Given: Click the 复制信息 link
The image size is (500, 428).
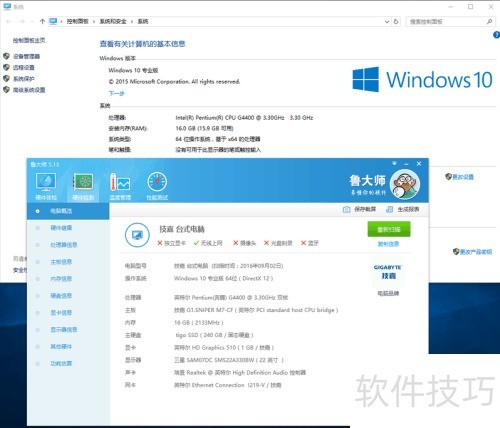Looking at the screenshot, I should click(388, 244).
